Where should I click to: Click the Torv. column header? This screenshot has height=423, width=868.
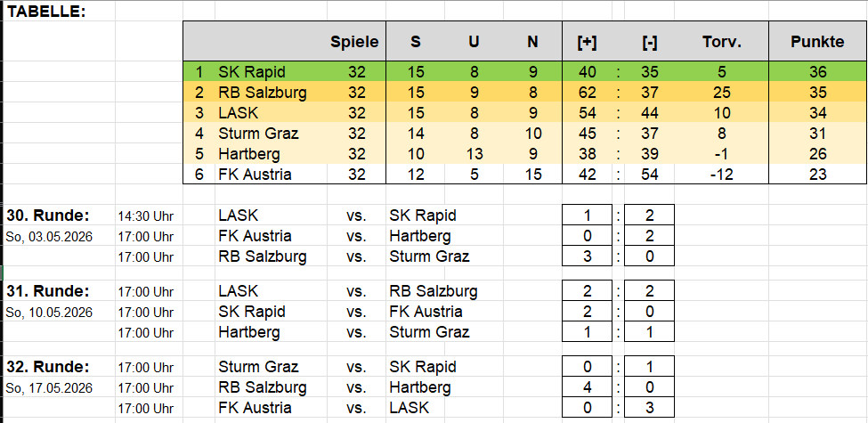721,42
